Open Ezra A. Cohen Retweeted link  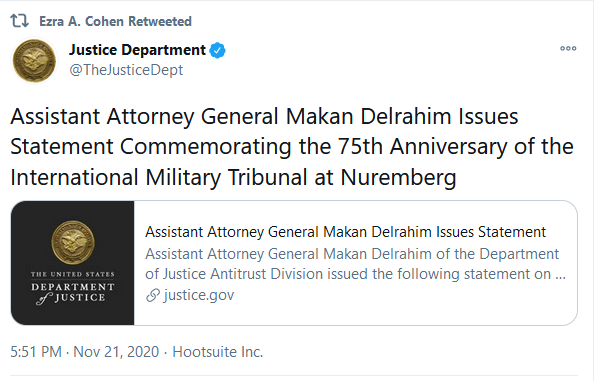coord(115,21)
